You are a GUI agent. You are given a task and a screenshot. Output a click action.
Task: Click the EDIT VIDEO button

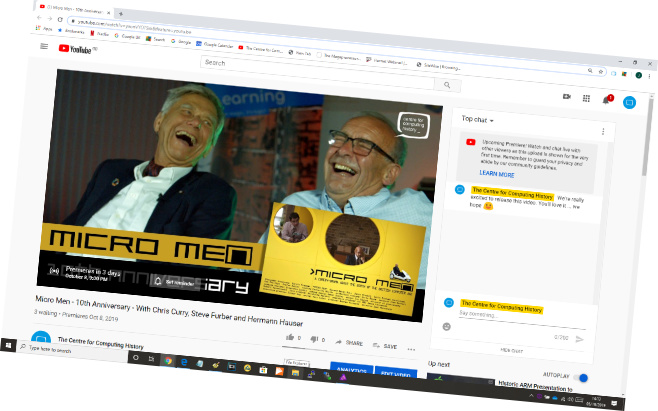point(396,373)
